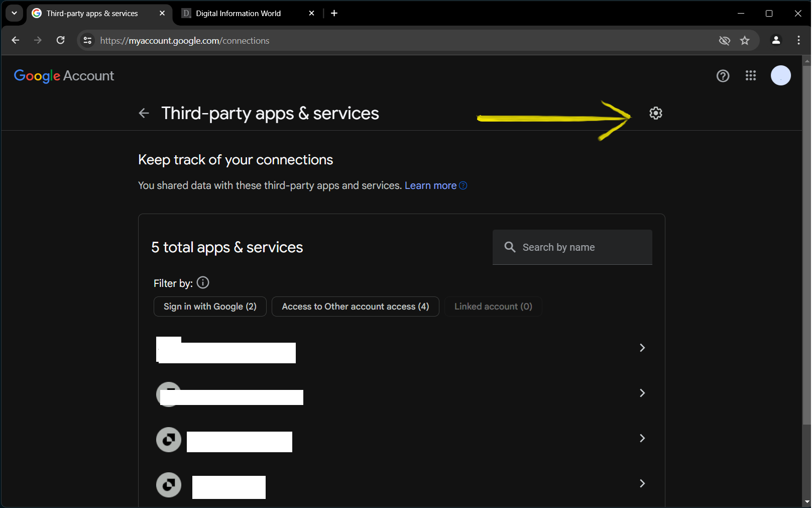The image size is (812, 508).
Task: Click the help icon beside Learn more
Action: 463,185
